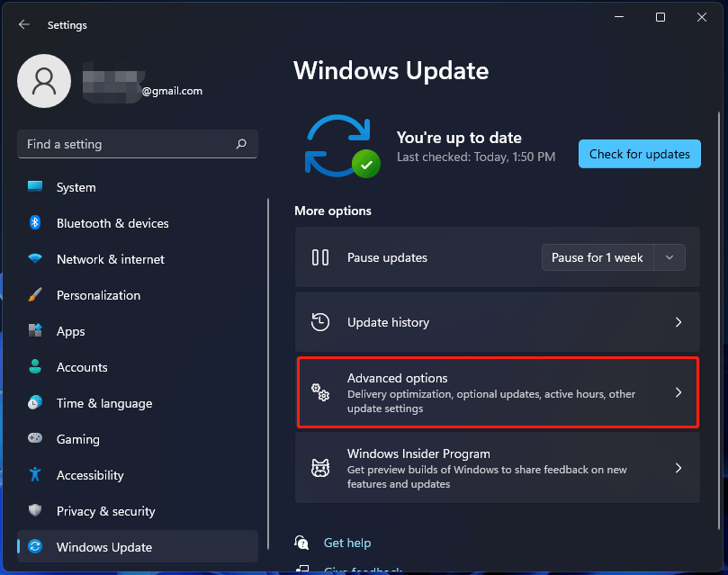Open the Apps category
This screenshot has height=575, width=728.
(138, 331)
